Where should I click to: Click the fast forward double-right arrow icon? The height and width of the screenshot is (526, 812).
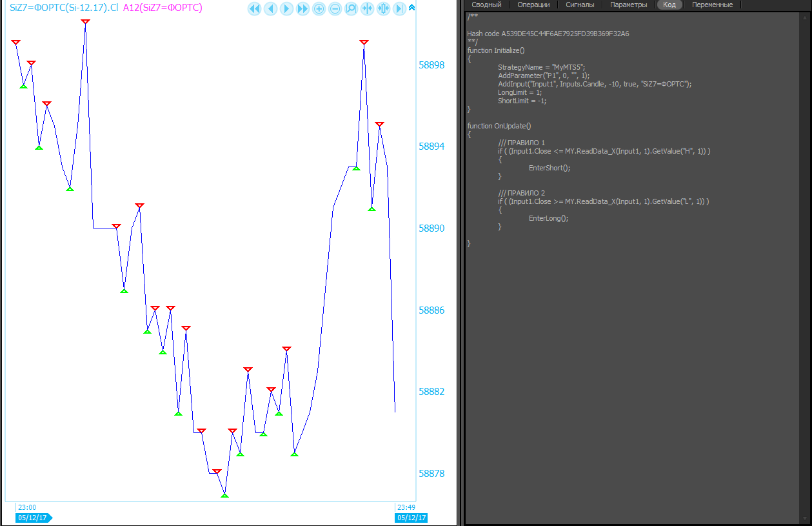[x=302, y=8]
